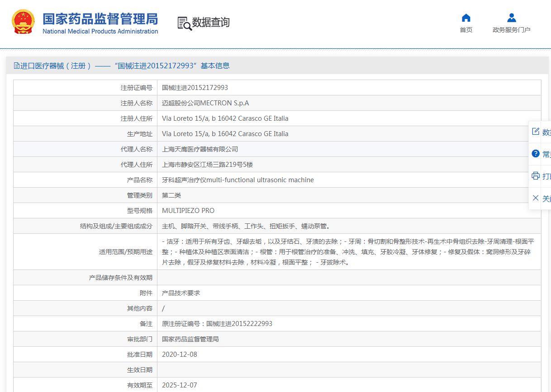551x392 pixels.
Task: Click the 打印 label in side panel
Action: 546,176
